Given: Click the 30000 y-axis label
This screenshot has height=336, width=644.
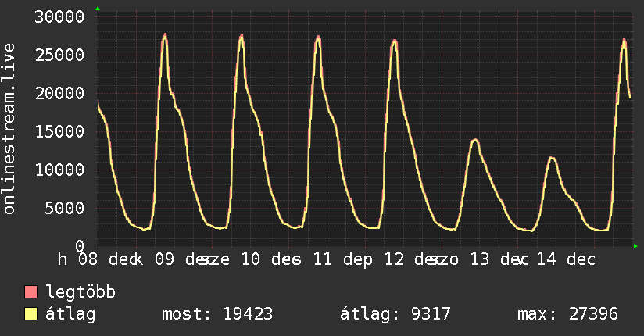Looking at the screenshot, I should click(x=59, y=17).
